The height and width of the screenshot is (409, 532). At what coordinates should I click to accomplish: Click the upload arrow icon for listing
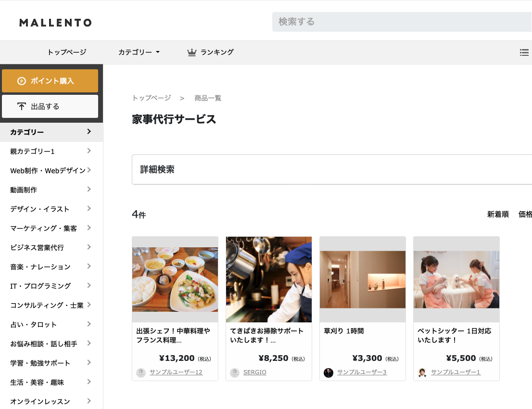[21, 106]
